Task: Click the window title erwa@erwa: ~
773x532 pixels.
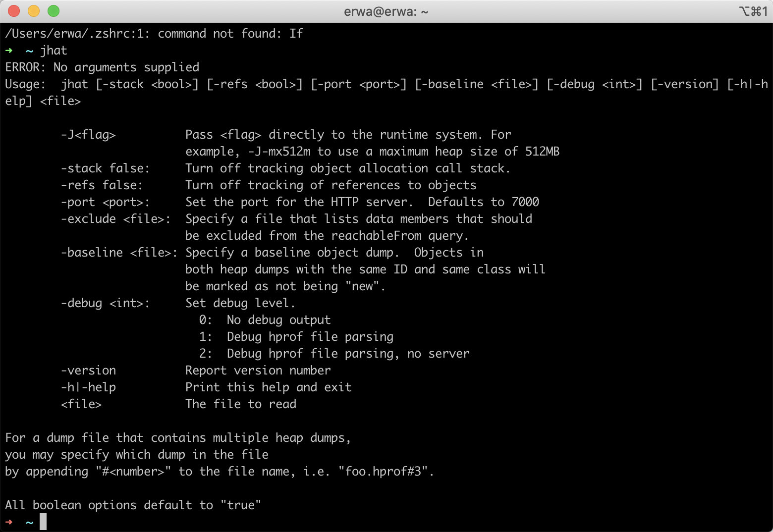Action: (x=386, y=11)
